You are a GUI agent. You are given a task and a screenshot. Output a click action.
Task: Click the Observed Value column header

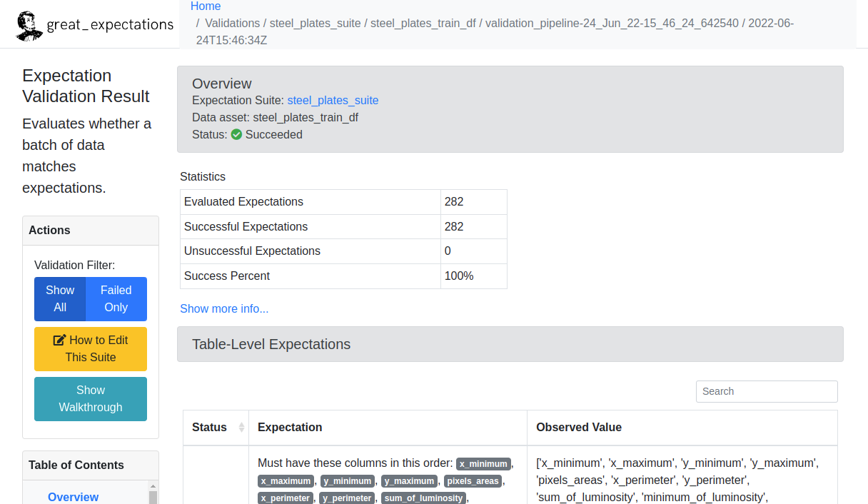click(579, 427)
